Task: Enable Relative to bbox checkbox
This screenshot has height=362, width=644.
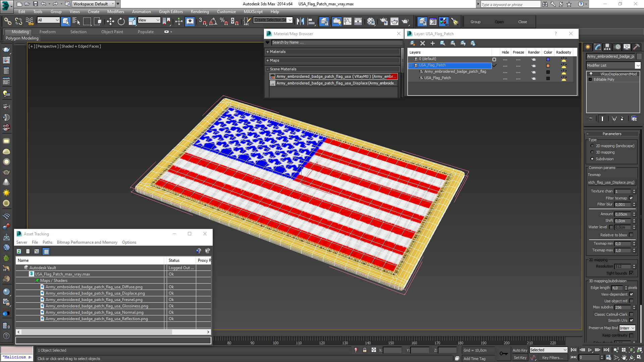Action: (x=631, y=235)
